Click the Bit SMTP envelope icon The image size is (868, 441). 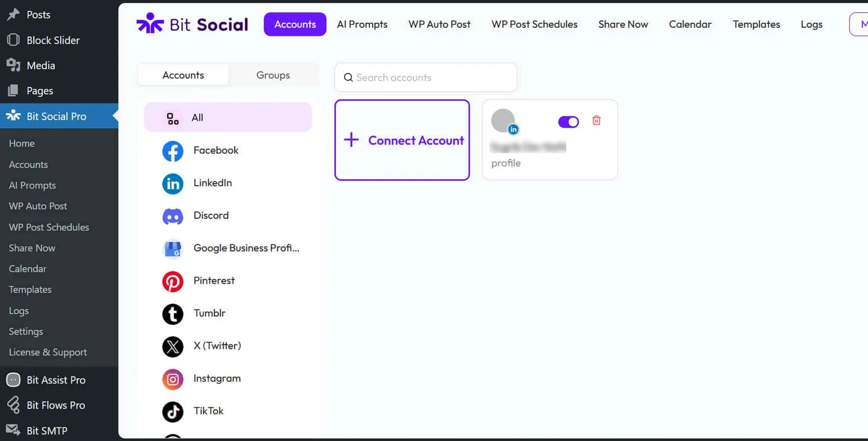[x=13, y=430]
